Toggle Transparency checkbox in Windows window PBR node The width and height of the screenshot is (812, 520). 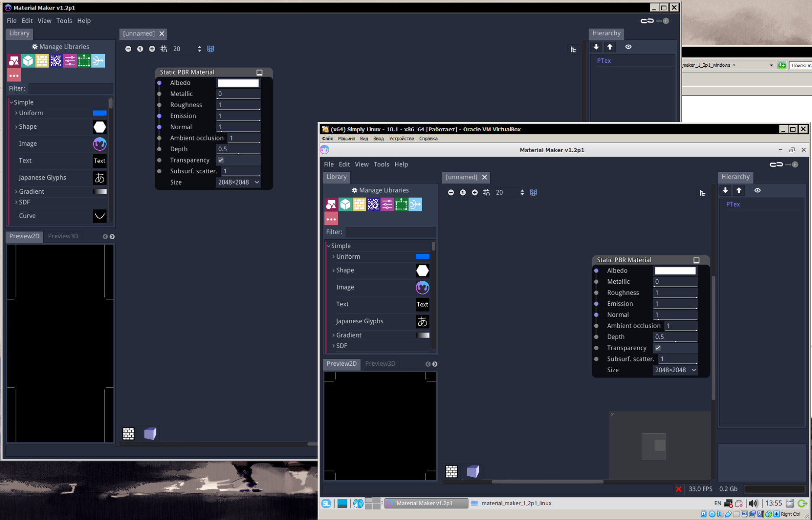221,160
